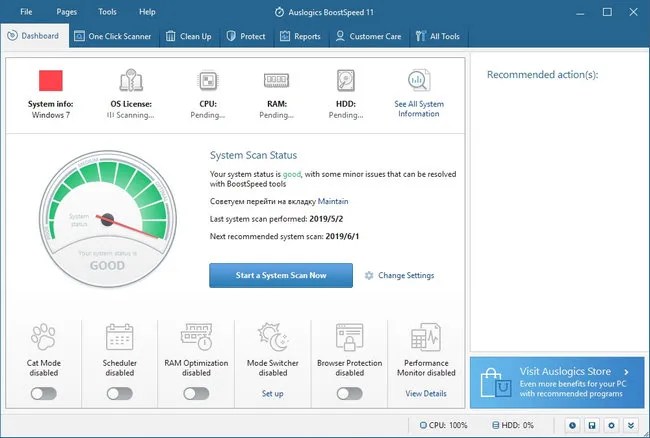Image resolution: width=650 pixels, height=438 pixels.
Task: Open the Help menu
Action: [147, 12]
